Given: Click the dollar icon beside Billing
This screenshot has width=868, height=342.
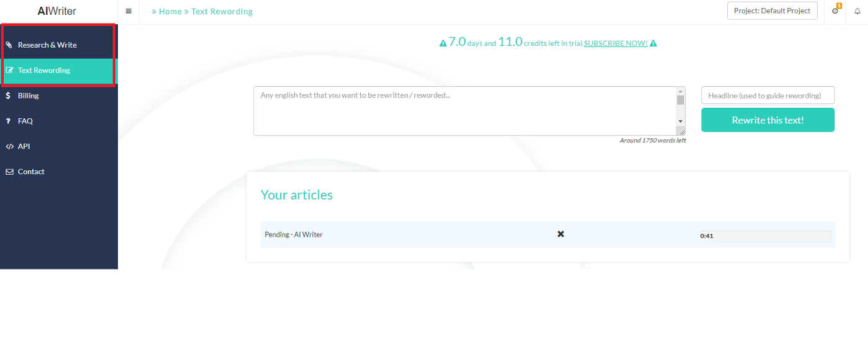Looking at the screenshot, I should click(x=8, y=95).
